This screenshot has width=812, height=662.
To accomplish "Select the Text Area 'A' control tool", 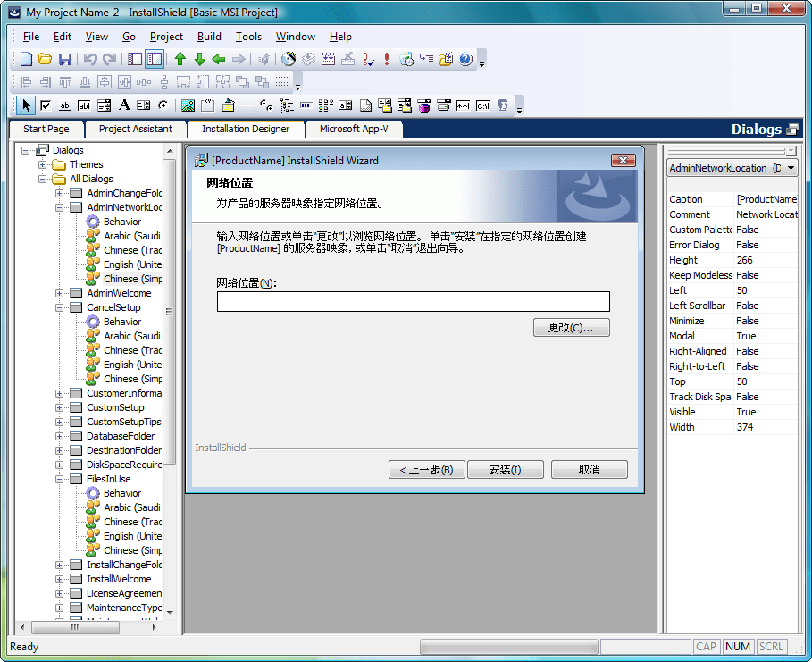I will point(124,105).
